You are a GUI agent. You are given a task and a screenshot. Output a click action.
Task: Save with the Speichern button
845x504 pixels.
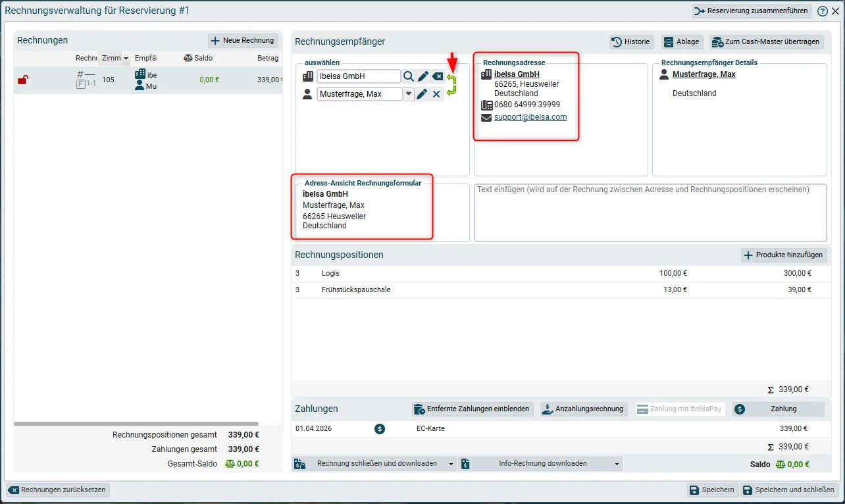(711, 490)
